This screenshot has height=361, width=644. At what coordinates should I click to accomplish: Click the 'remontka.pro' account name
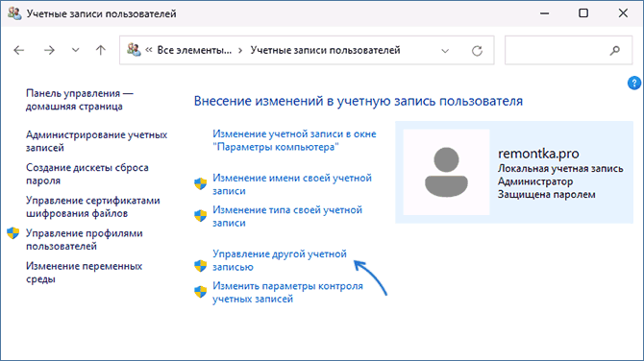click(x=538, y=154)
